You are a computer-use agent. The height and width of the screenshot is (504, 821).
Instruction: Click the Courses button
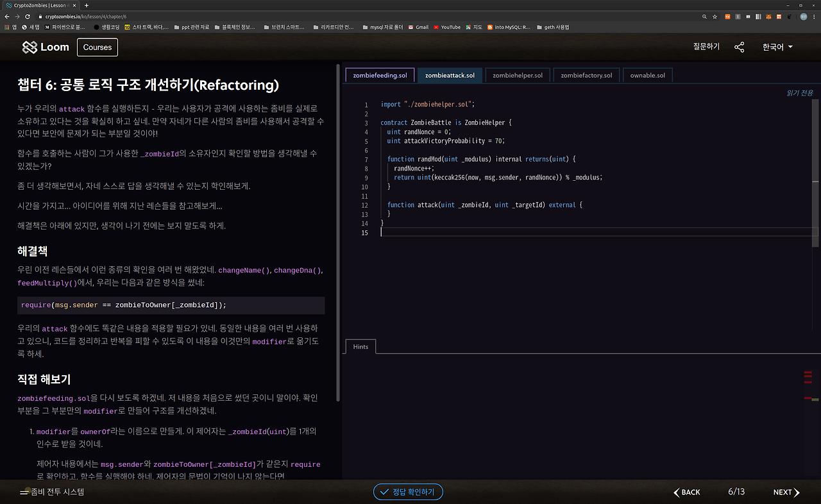97,47
